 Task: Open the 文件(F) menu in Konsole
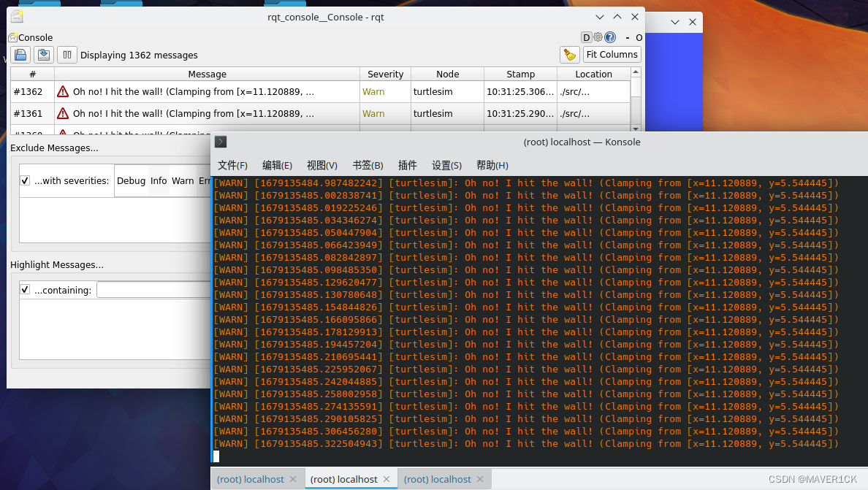click(232, 165)
